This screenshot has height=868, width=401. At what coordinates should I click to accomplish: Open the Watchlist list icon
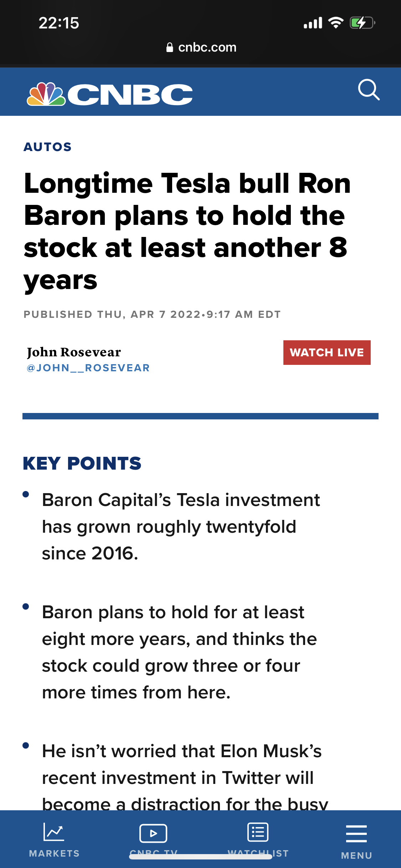point(258,832)
